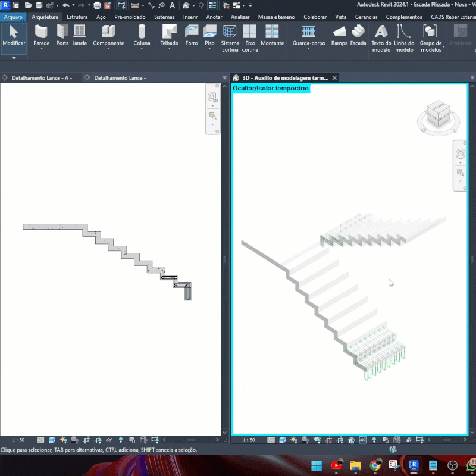
Task: Open Detail Level menu in 3D view bar
Action: [271, 440]
